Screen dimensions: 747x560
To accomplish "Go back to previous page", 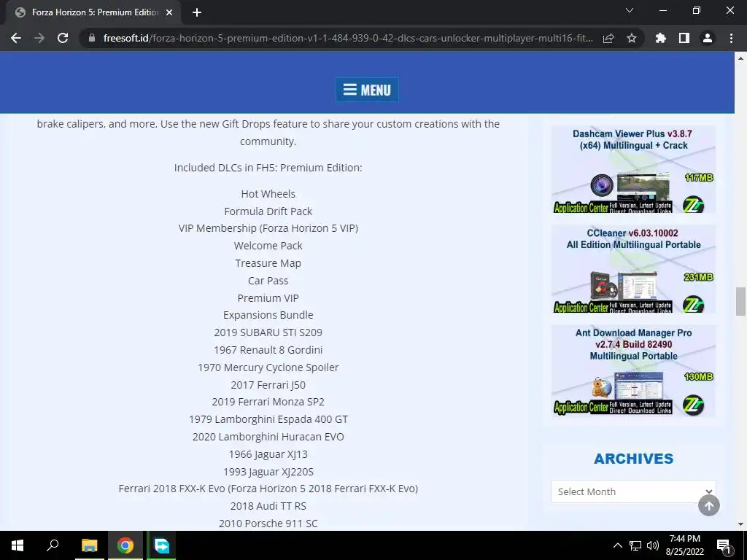I will click(x=16, y=38).
